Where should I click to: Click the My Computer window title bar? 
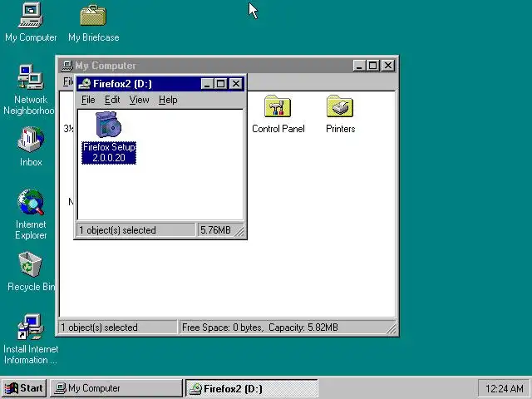coord(227,66)
